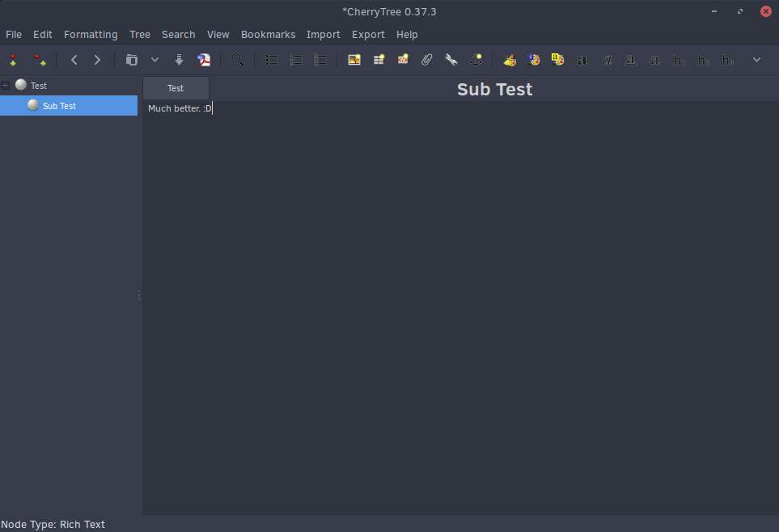Apply h1 heading formatting

pyautogui.click(x=680, y=61)
